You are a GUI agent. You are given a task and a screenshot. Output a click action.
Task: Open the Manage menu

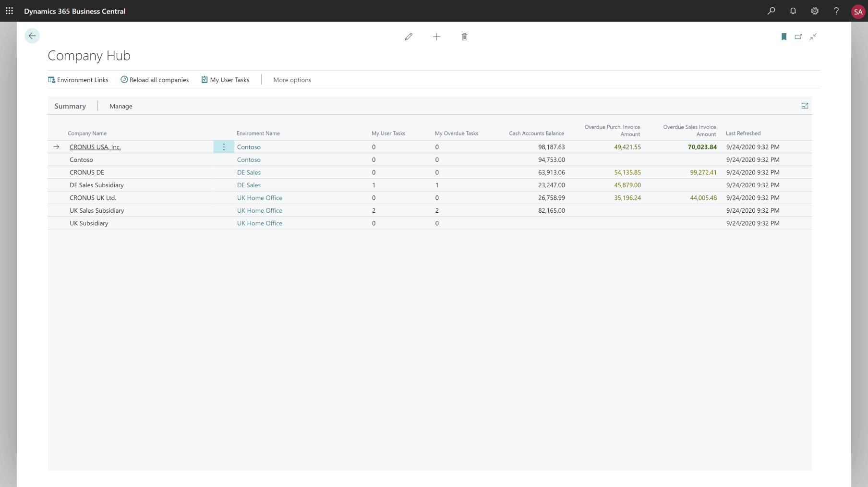tap(121, 106)
